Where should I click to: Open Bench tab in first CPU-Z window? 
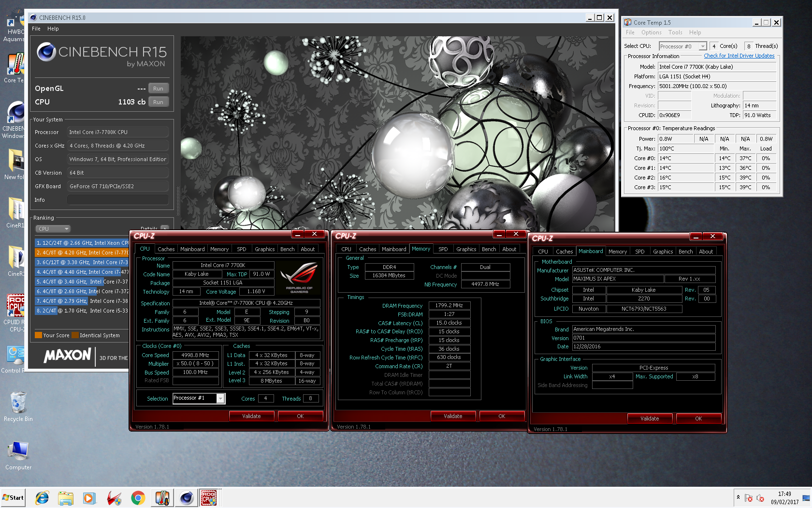click(x=287, y=249)
